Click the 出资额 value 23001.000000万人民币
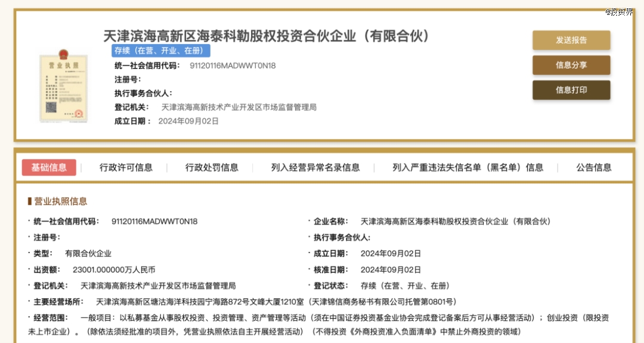The image size is (644, 343). point(113,270)
